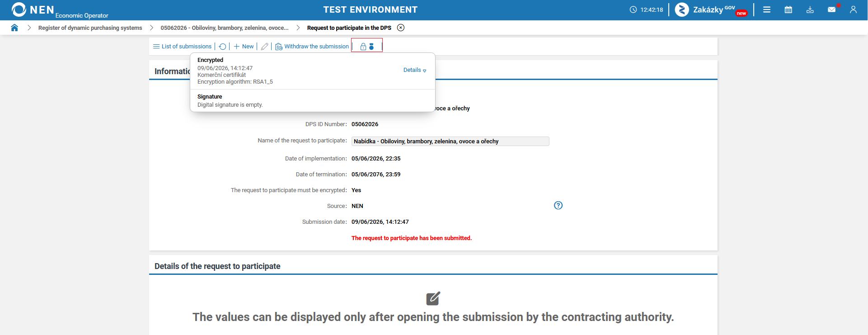
Task: Create New submission
Action: pos(244,46)
